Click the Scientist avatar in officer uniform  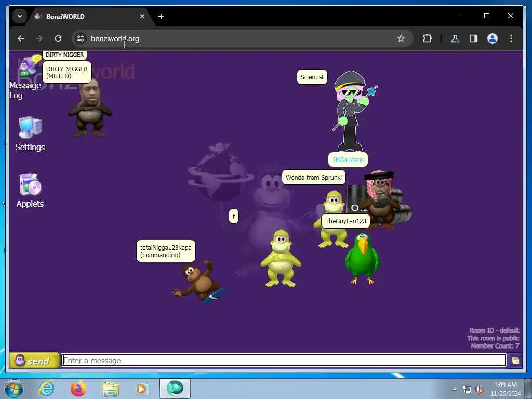coord(352,111)
